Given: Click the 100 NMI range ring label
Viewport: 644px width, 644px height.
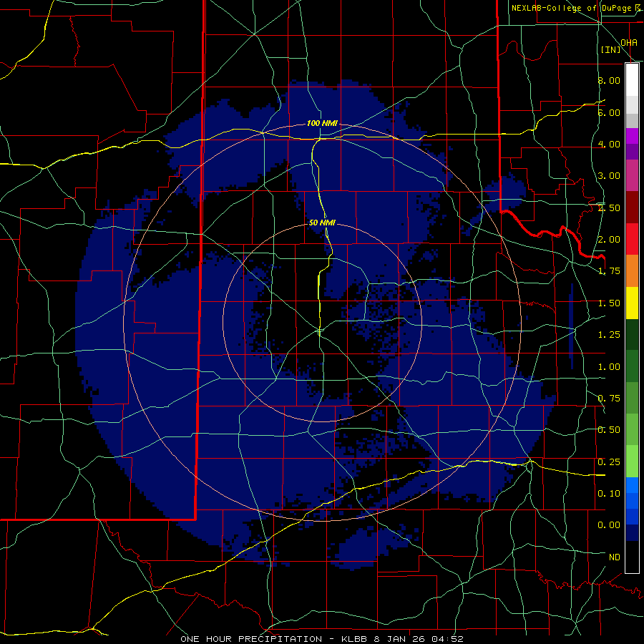Looking at the screenshot, I should pos(322,123).
